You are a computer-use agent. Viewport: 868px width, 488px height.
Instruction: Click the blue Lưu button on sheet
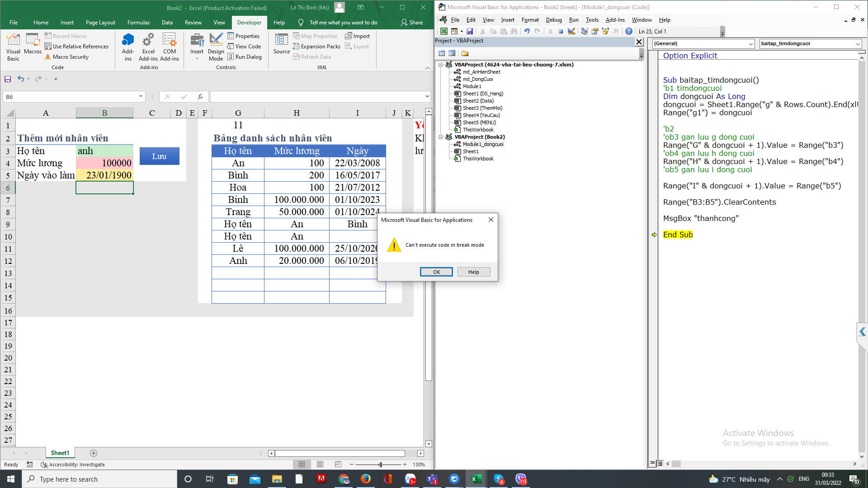pyautogui.click(x=159, y=156)
